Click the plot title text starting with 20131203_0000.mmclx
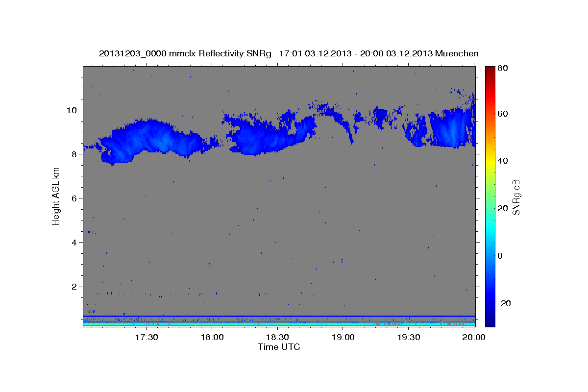 pyautogui.click(x=289, y=53)
